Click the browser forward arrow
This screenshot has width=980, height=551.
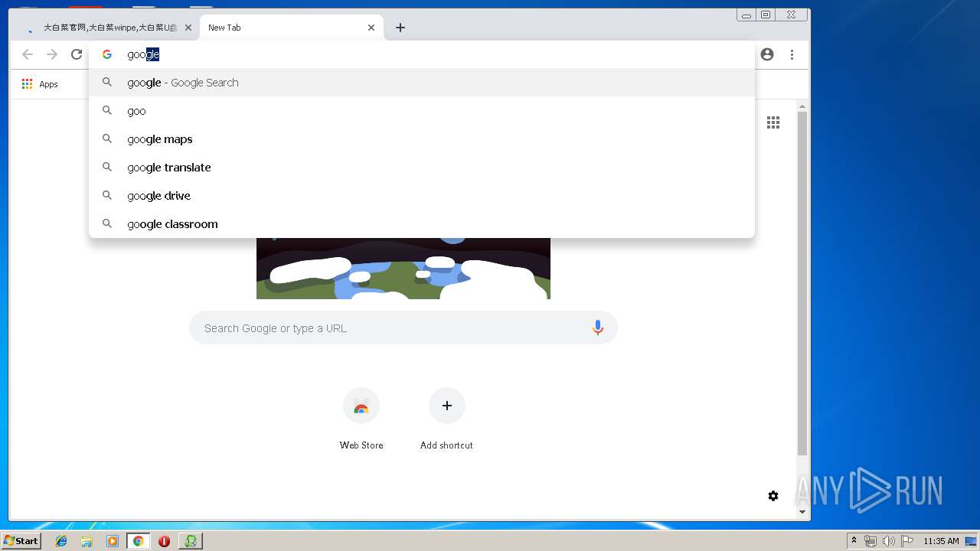[52, 54]
